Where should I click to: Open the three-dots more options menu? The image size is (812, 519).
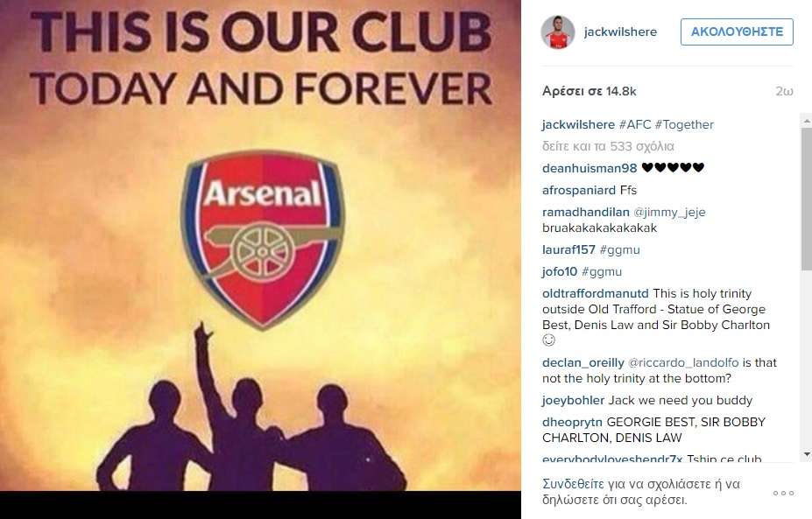783,493
